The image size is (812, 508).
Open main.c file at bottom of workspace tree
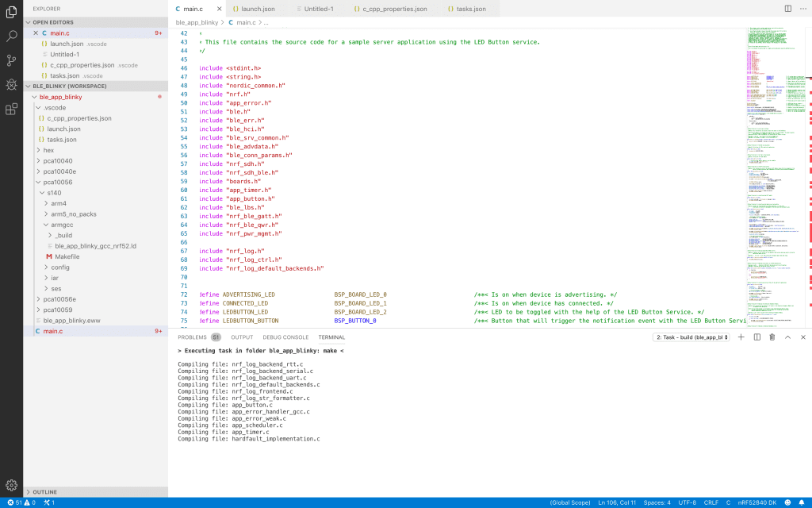[53, 331]
